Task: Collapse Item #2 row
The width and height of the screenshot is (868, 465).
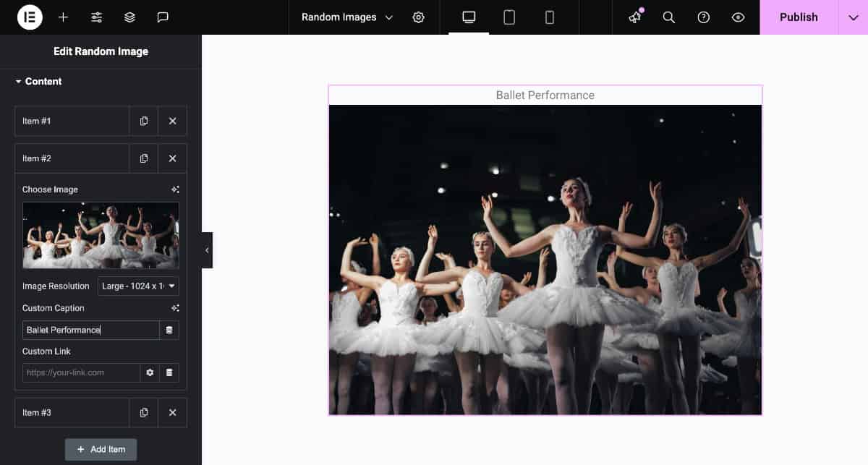Action: pyautogui.click(x=72, y=158)
